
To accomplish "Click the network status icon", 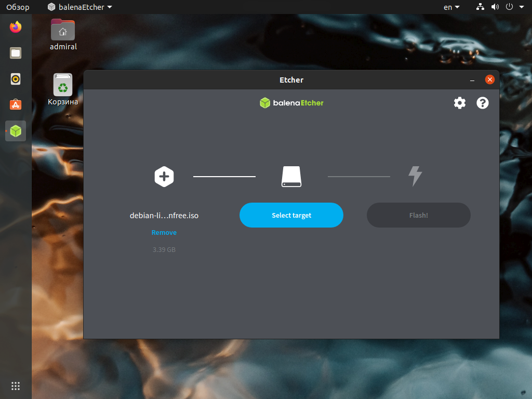I will [x=480, y=7].
